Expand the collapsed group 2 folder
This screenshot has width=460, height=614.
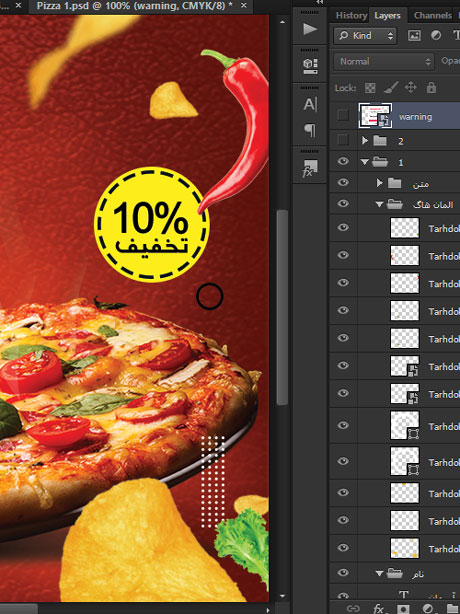click(x=365, y=140)
